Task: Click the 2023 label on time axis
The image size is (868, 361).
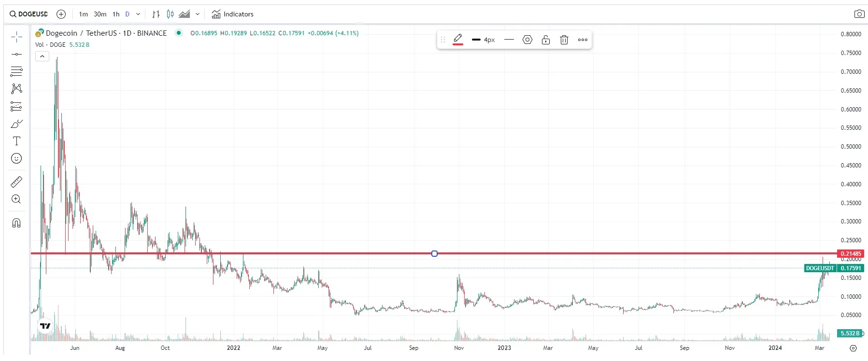Action: 504,347
